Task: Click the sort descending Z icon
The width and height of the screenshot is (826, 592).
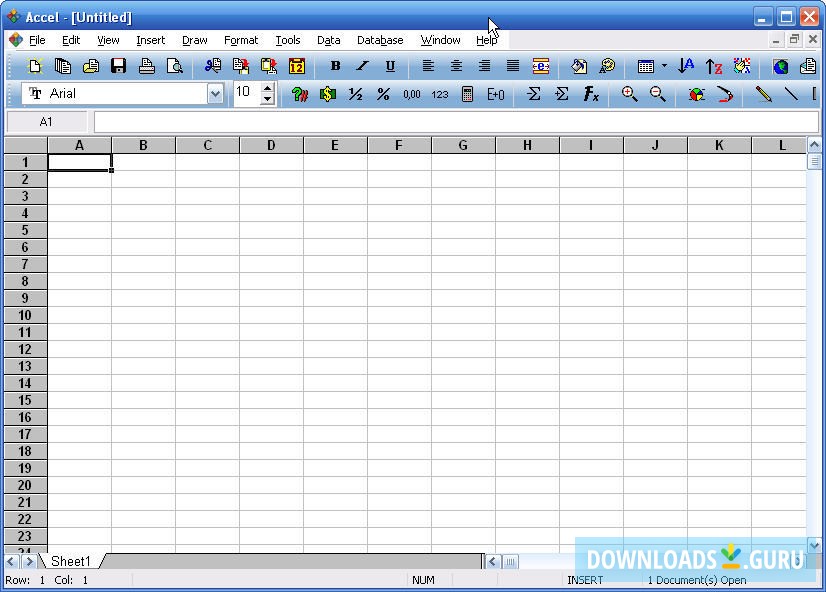Action: (x=714, y=66)
